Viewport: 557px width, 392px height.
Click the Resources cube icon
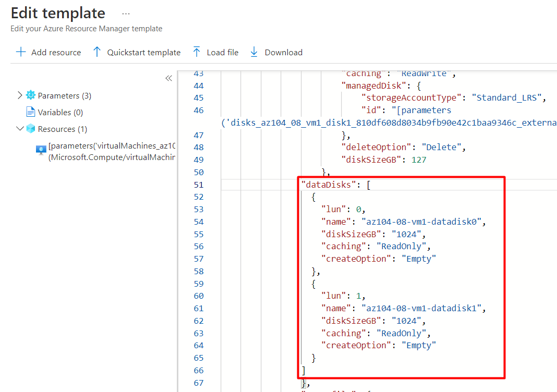(31, 129)
